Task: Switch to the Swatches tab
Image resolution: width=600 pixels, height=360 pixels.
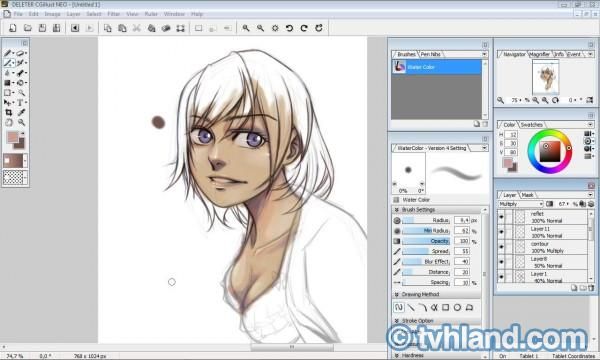Action: click(x=532, y=125)
